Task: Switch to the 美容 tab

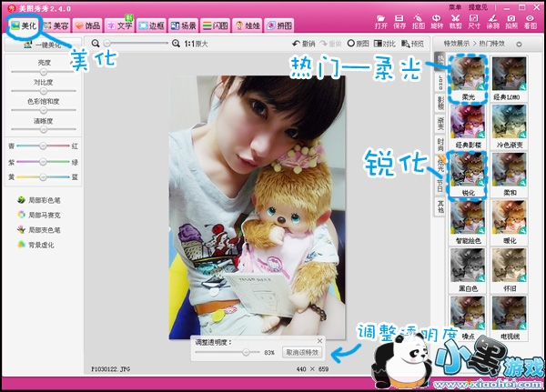Action: click(56, 25)
